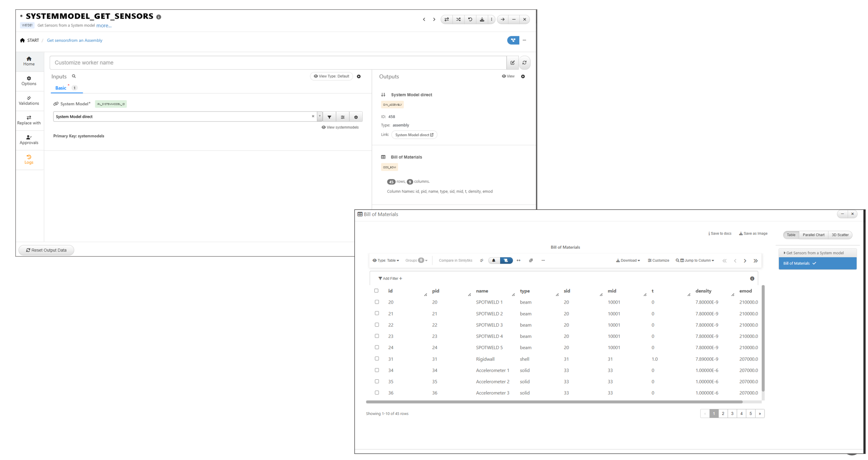
Task: Open the System Model direct link
Action: pos(414,135)
